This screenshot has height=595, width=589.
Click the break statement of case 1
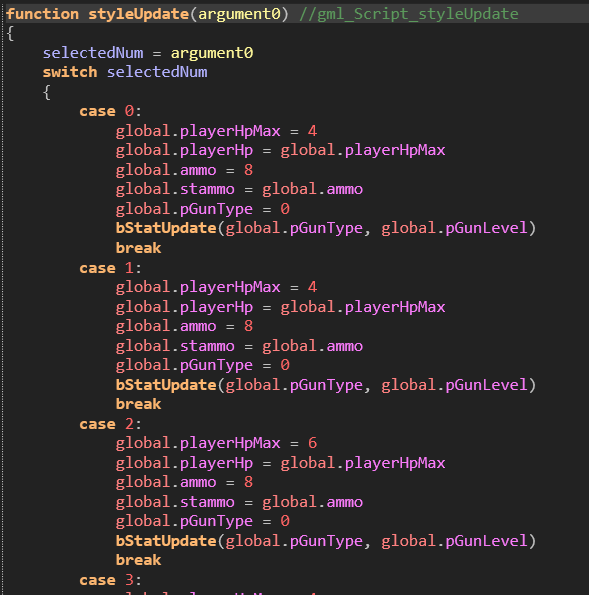pos(139,404)
